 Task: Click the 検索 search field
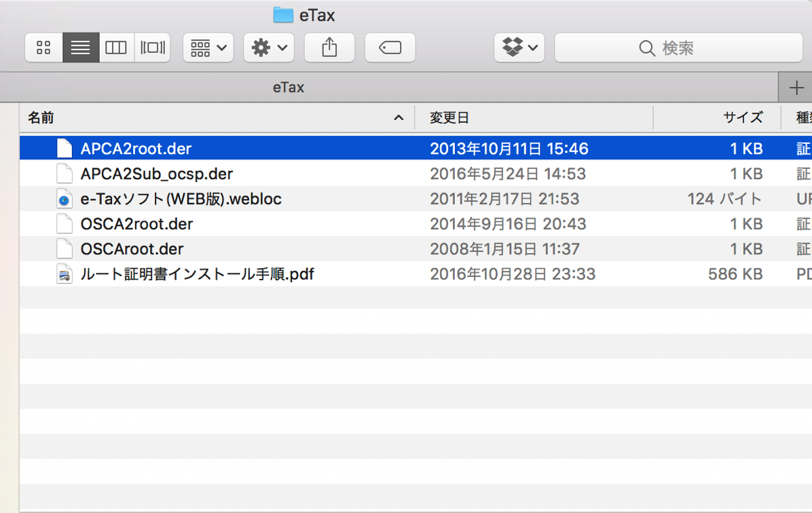tap(678, 47)
